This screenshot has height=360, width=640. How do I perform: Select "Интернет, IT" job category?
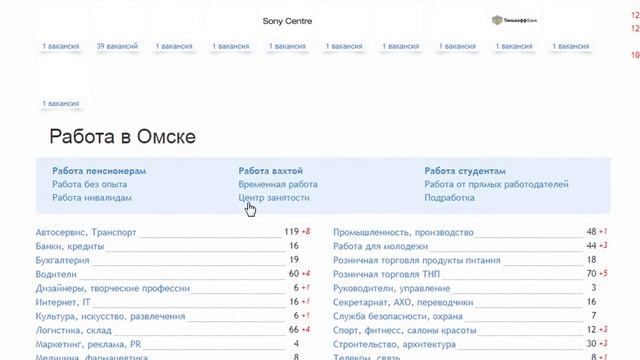coord(63,302)
